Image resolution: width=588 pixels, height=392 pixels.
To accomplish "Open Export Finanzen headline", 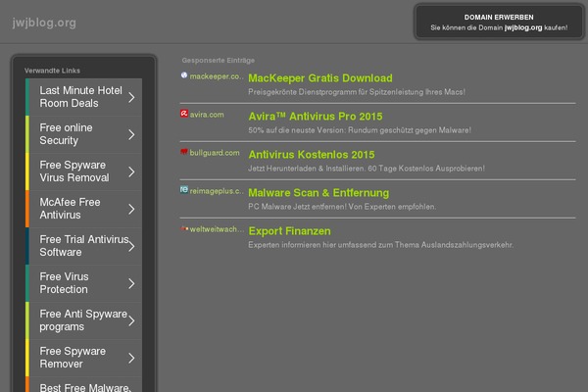I will click(289, 231).
